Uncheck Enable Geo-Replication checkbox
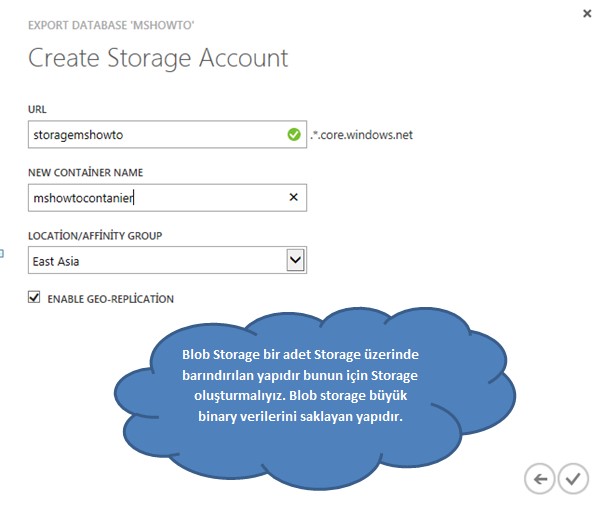The image size is (595, 505). [34, 297]
